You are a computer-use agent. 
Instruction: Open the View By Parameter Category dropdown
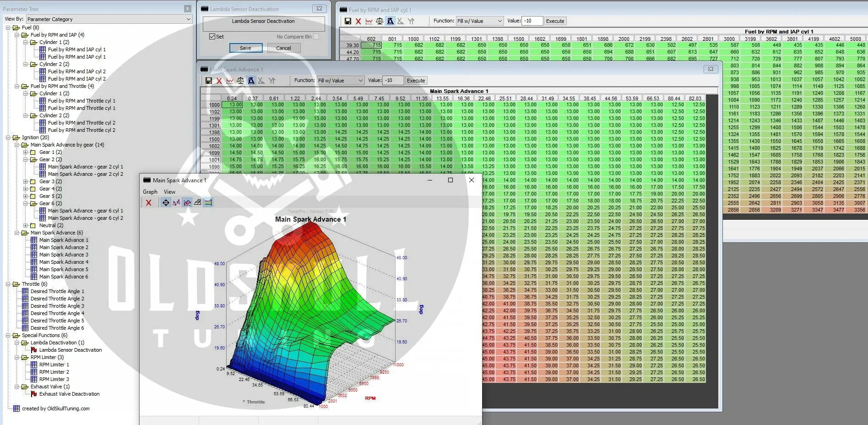[188, 19]
